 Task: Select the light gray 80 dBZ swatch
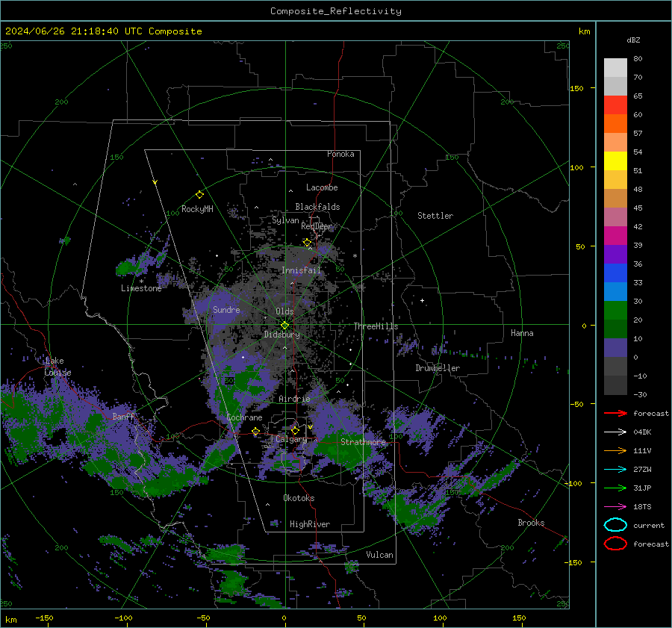pos(615,68)
